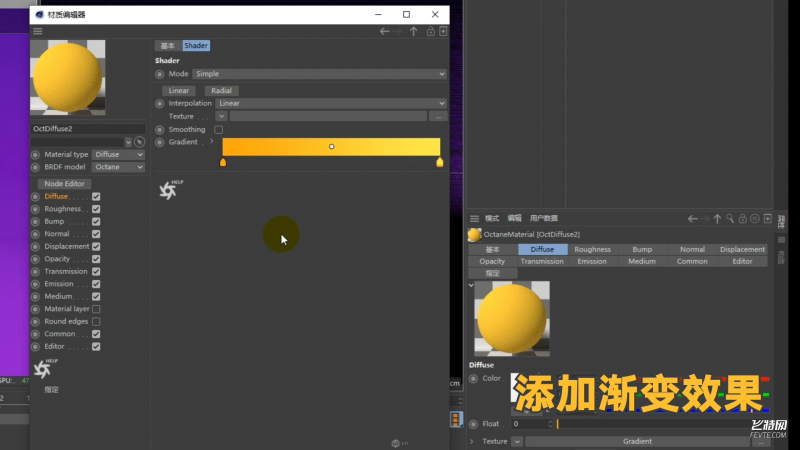Image resolution: width=800 pixels, height=450 pixels.
Task: Click the material preview sphere in Material Editor
Action: tap(68, 78)
